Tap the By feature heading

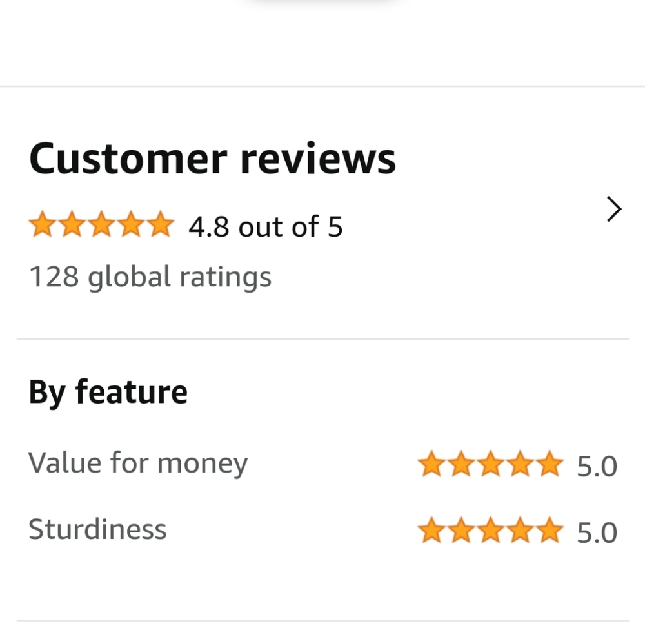[108, 392]
